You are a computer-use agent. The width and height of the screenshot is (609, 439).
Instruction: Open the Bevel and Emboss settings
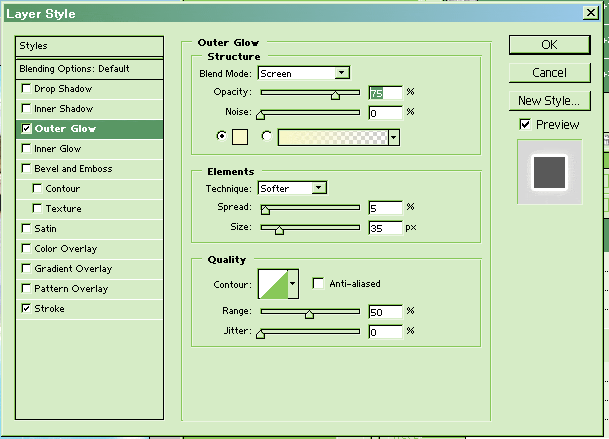pyautogui.click(x=73, y=169)
